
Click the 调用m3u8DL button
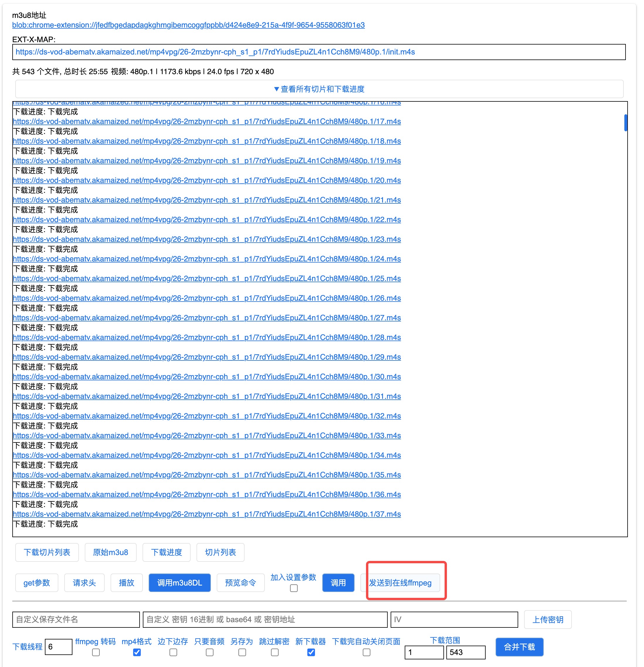click(180, 583)
